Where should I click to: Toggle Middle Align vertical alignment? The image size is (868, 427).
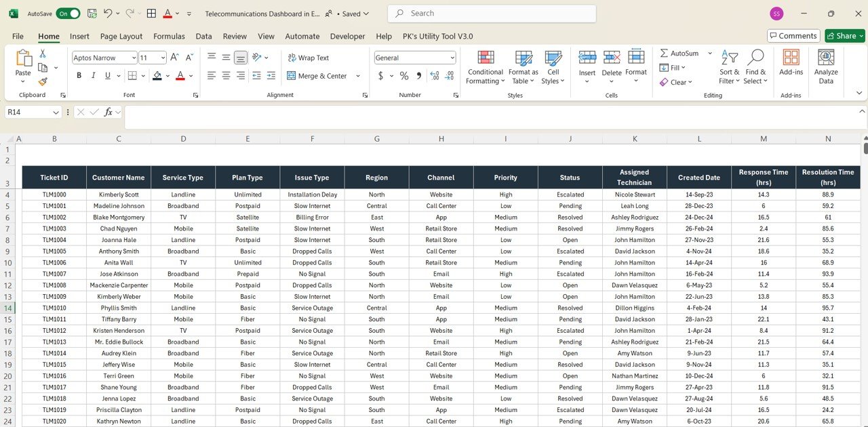pos(226,58)
